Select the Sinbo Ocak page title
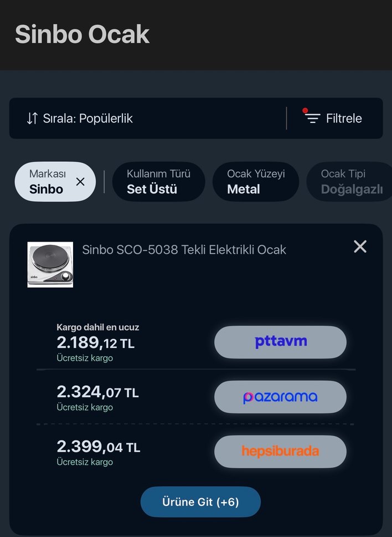Viewport: 392px width, 537px height. click(x=82, y=34)
